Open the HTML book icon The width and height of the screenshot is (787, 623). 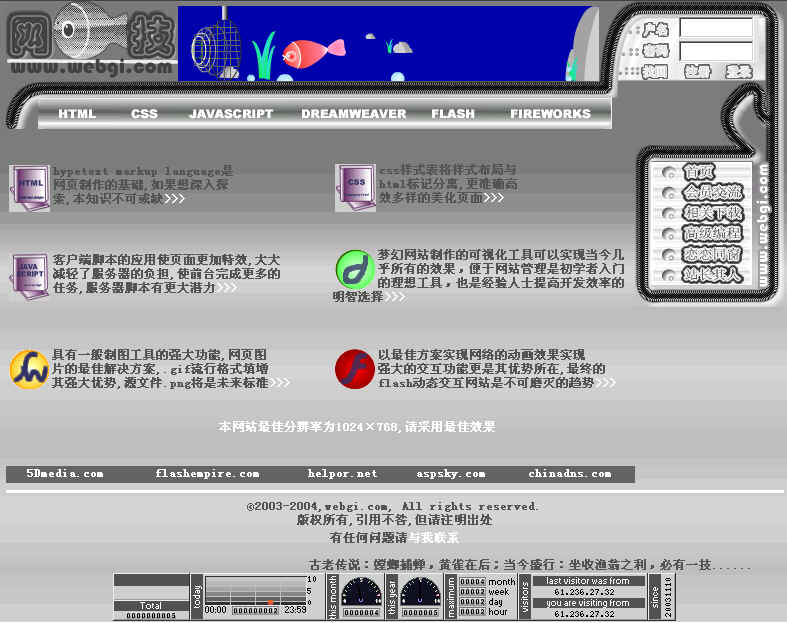[x=29, y=188]
